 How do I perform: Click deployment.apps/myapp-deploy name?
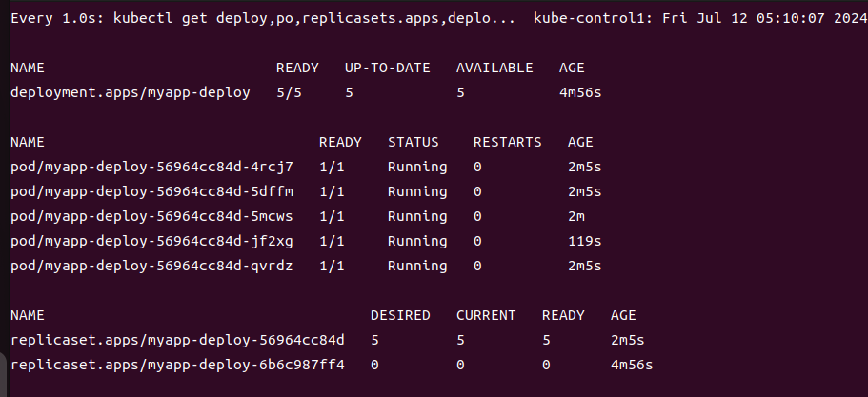tap(131, 92)
